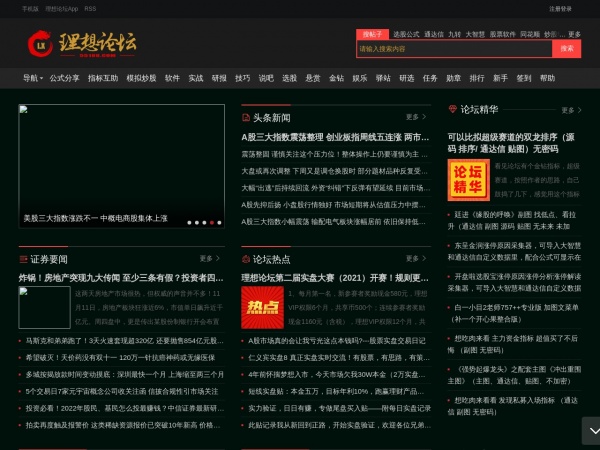
Task: Click the pencil icon beside 头条新闻
Action: [246, 117]
